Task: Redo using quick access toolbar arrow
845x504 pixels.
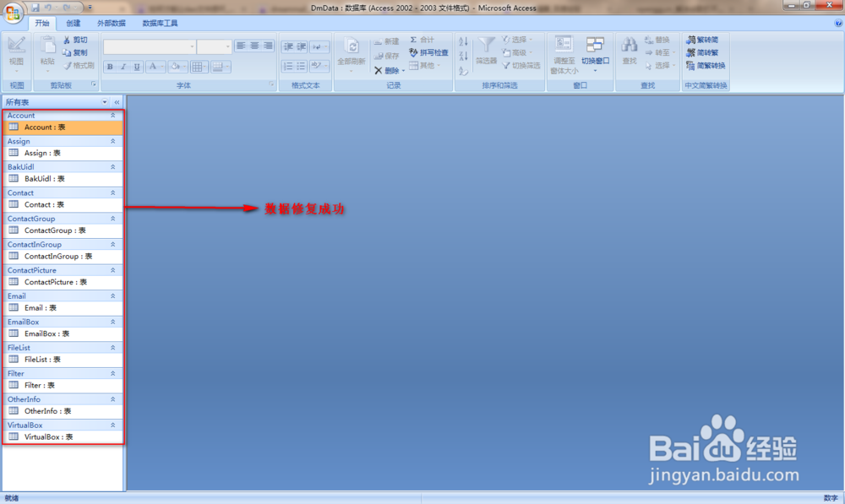Action: (x=67, y=8)
